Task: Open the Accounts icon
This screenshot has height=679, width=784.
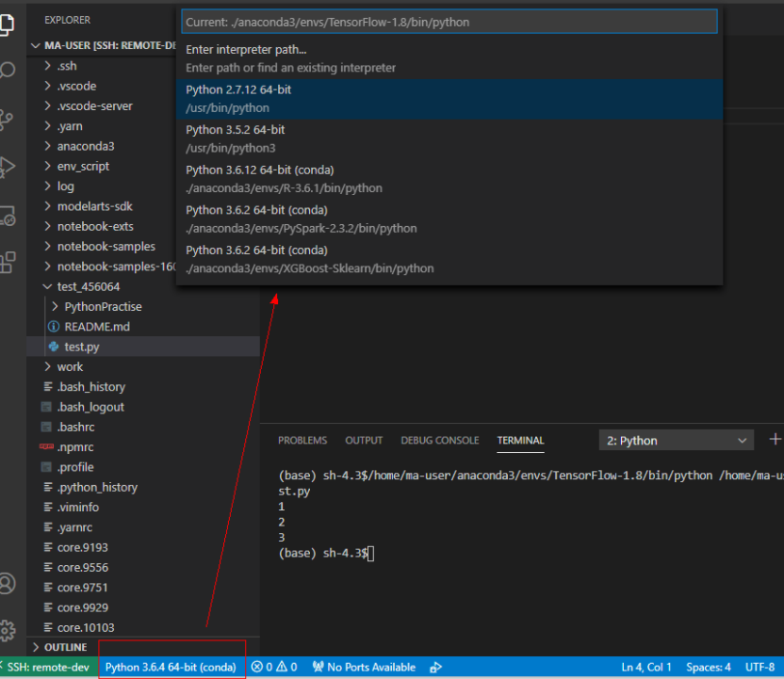Action: click(x=7, y=584)
